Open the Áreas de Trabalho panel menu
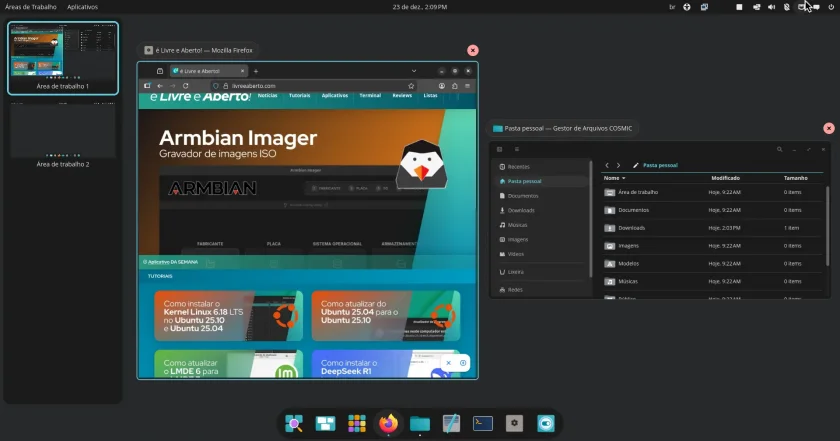The image size is (840, 441). click(31, 7)
